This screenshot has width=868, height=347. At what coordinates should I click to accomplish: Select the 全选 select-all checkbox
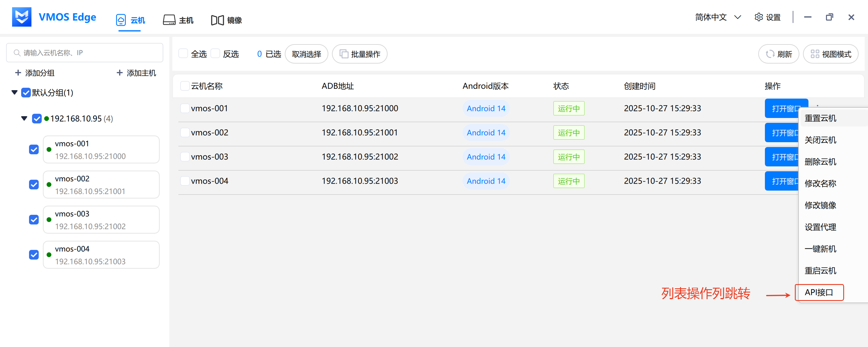click(184, 53)
